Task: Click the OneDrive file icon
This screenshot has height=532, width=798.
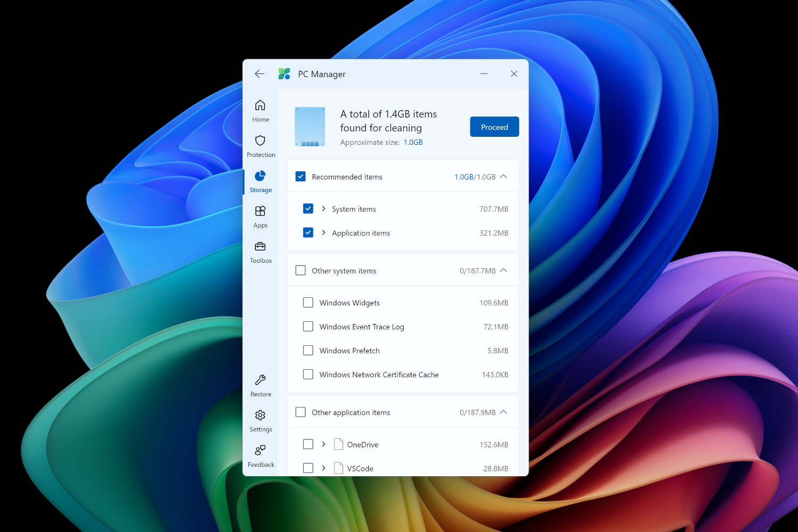Action: click(x=338, y=444)
